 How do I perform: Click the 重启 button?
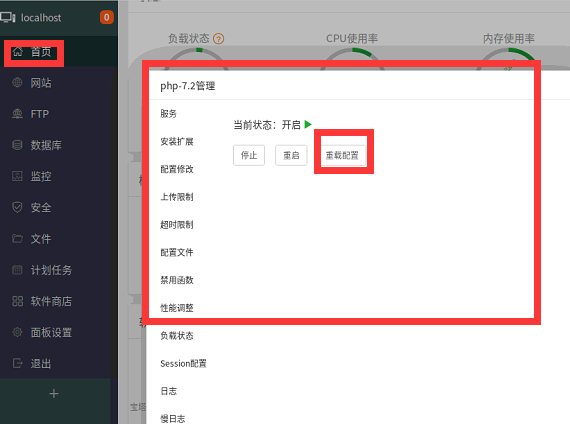(291, 155)
